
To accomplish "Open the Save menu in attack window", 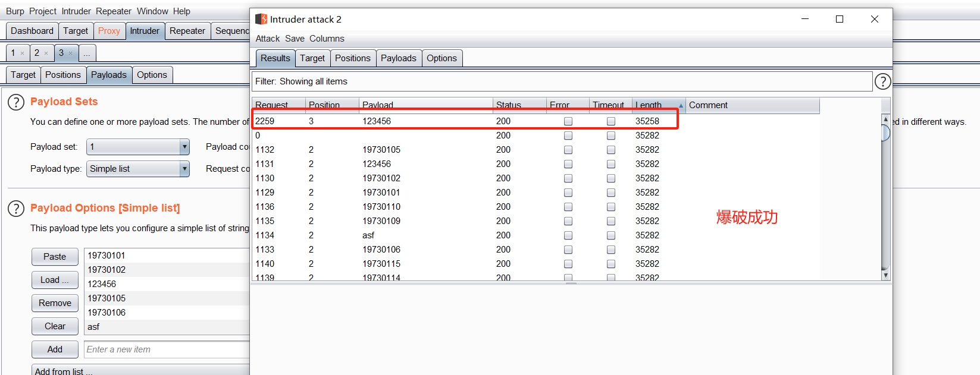I will coord(295,39).
